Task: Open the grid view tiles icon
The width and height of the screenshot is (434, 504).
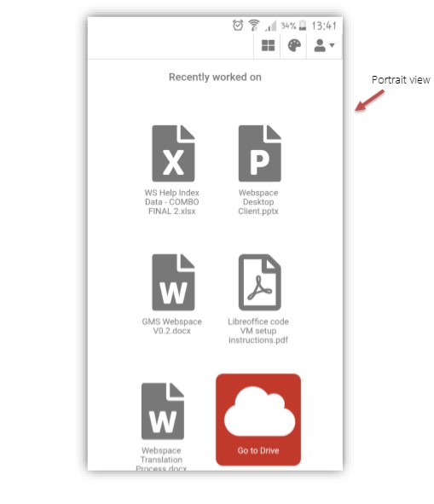Action: tap(268, 46)
